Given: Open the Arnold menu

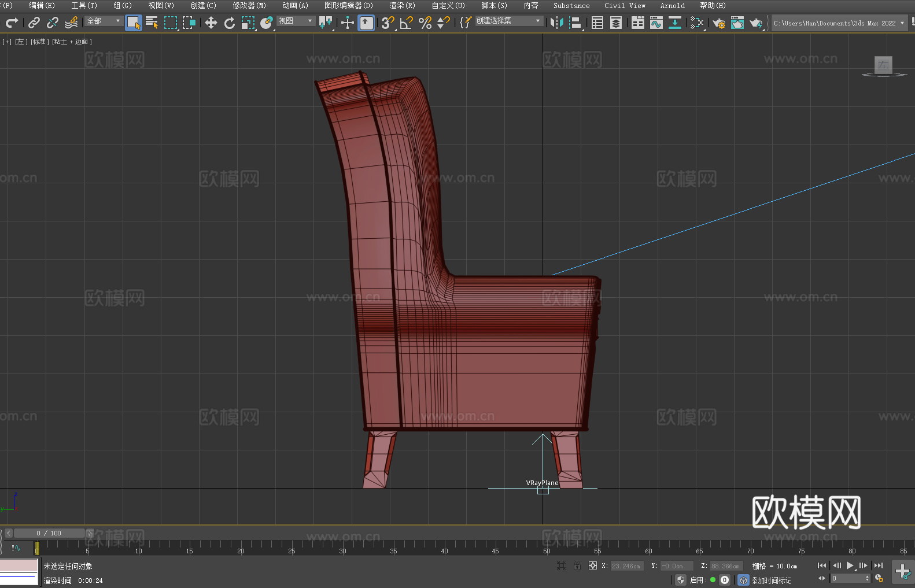Looking at the screenshot, I should (672, 5).
